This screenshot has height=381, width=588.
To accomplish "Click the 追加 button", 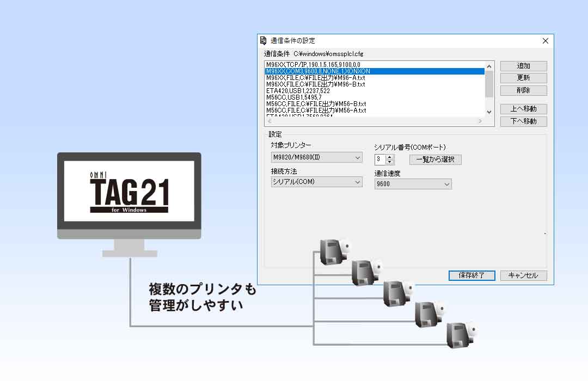I will (524, 66).
